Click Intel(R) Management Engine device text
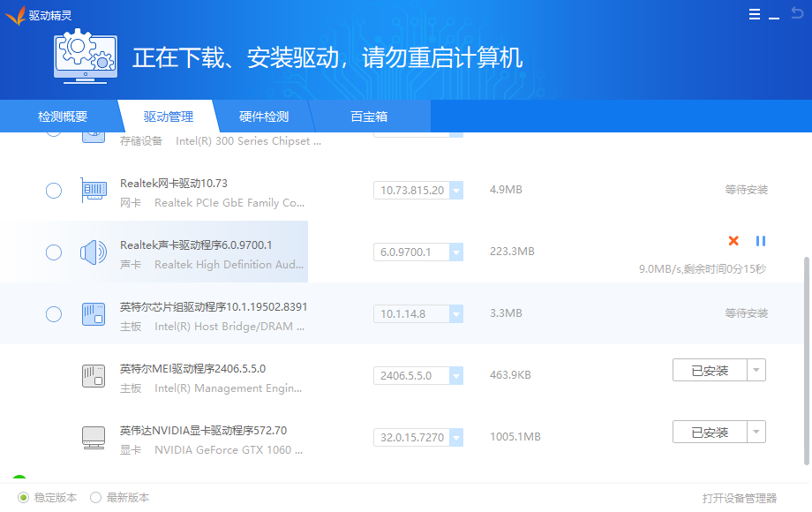Image resolution: width=812 pixels, height=512 pixels. pyautogui.click(x=228, y=388)
